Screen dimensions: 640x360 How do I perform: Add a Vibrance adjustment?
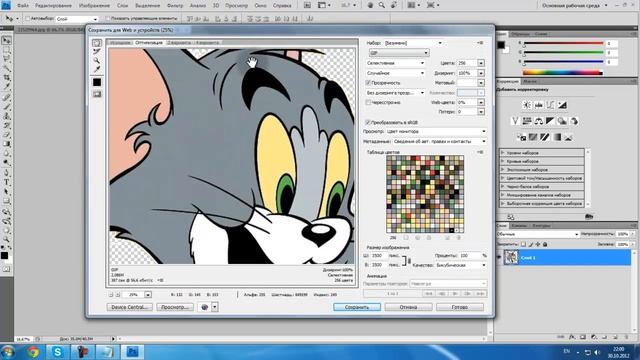515,121
